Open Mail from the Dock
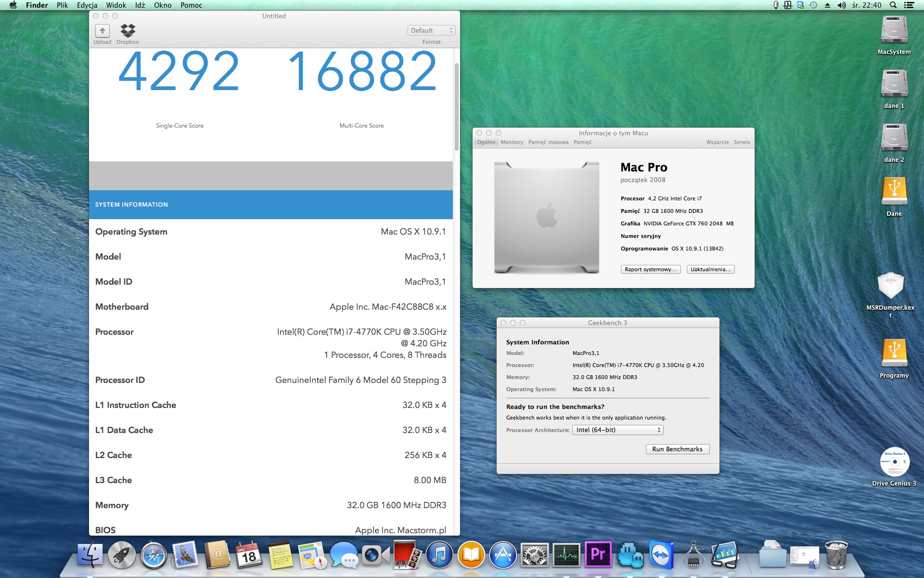 pos(185,555)
